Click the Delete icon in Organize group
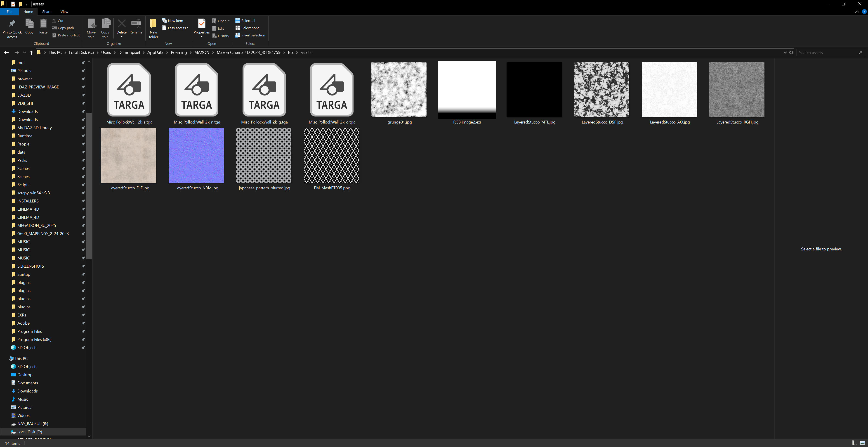This screenshot has height=447, width=868. tap(121, 24)
